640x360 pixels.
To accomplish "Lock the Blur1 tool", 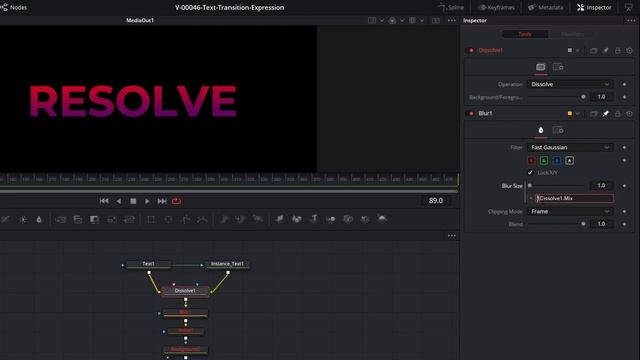I will click(618, 113).
